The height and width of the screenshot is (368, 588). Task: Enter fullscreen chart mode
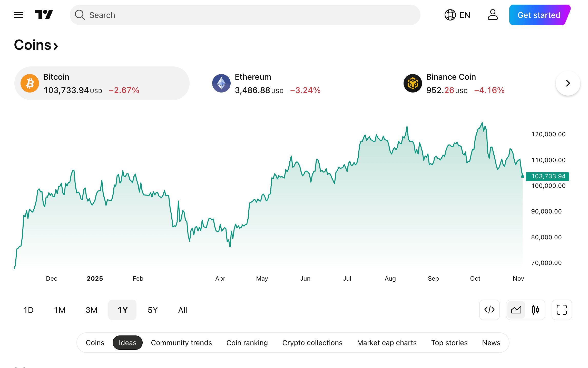pos(562,310)
